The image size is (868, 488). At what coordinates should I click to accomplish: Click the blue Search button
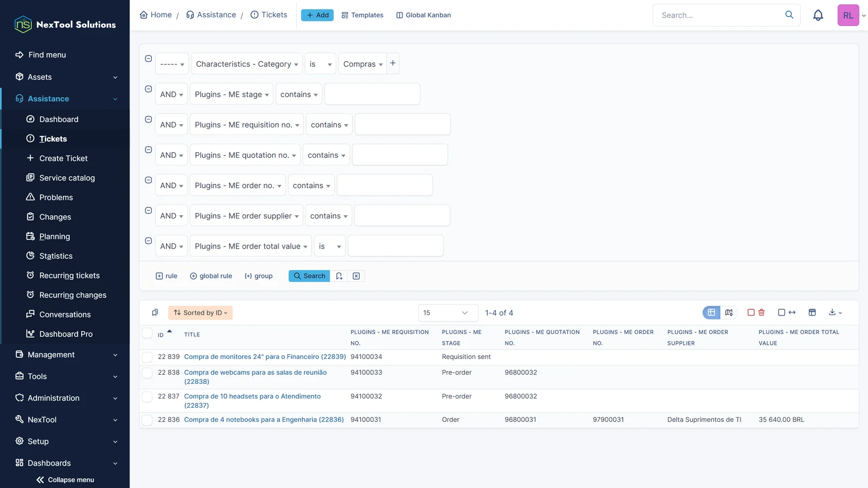click(309, 276)
